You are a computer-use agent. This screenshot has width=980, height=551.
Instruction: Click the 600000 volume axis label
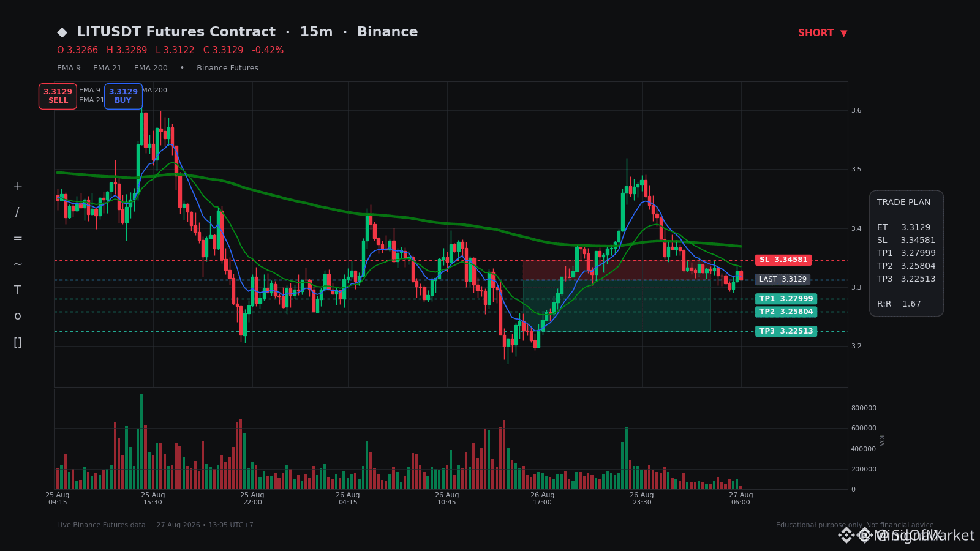pyautogui.click(x=864, y=429)
